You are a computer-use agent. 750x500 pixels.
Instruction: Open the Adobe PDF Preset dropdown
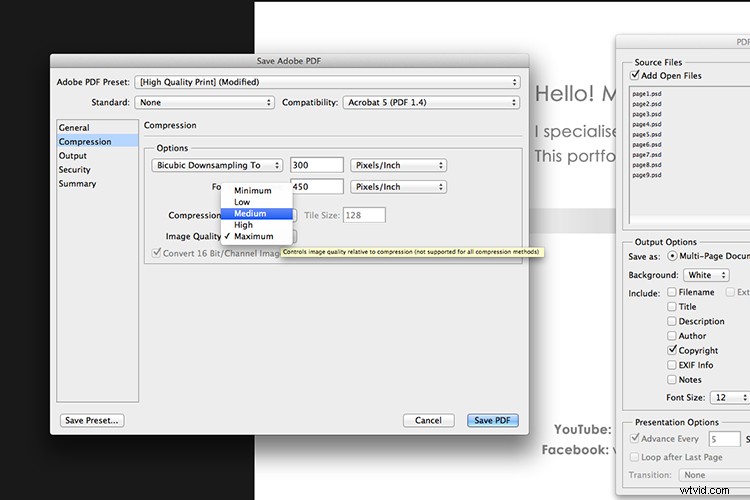click(328, 82)
